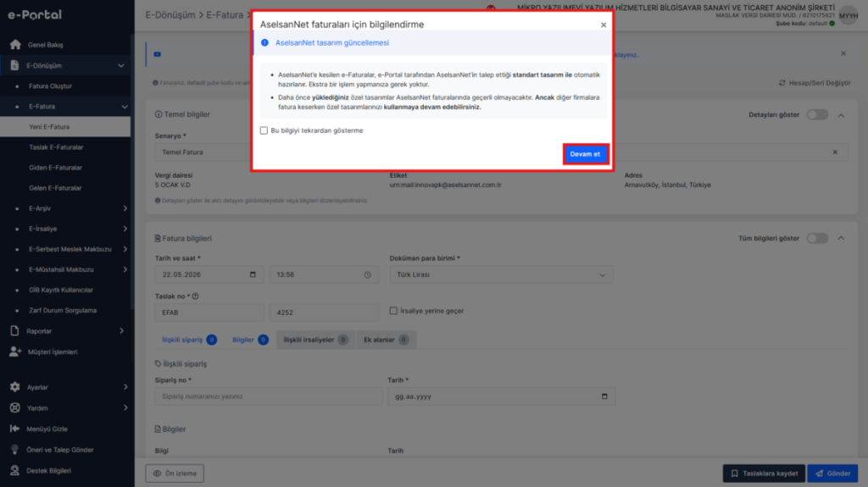
Task: Open the Ayarlar gear icon
Action: tap(15, 387)
